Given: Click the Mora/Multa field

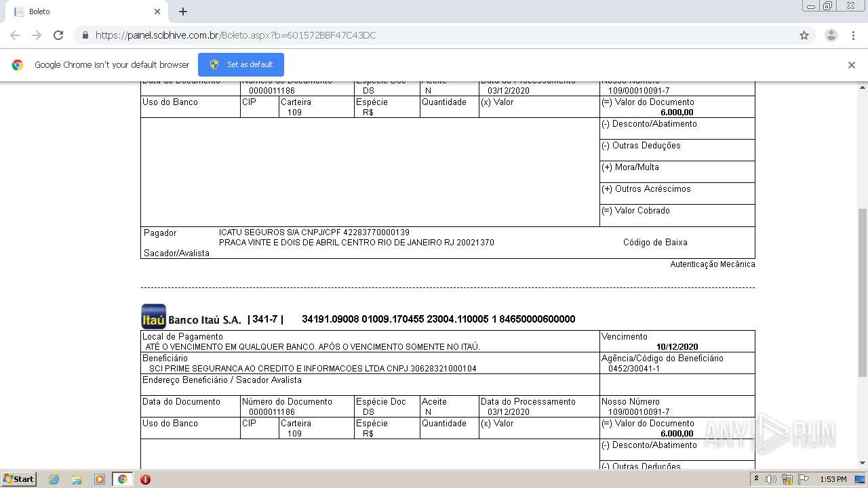Looking at the screenshot, I should (677, 172).
